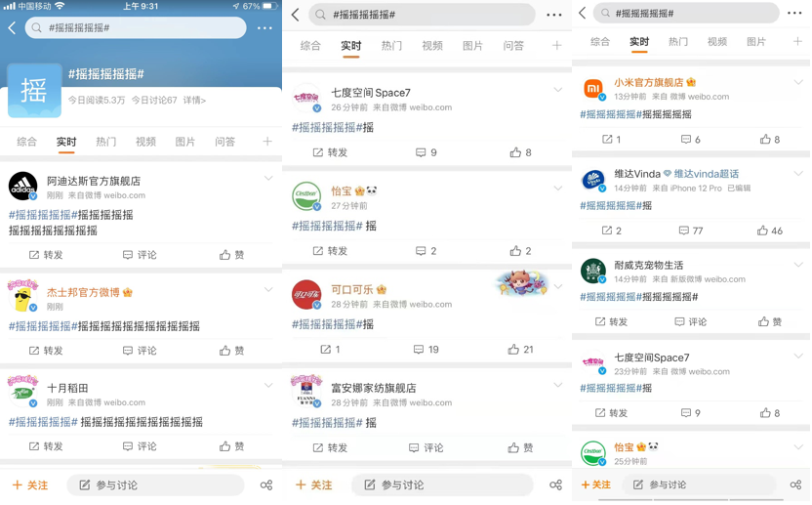
Task: Tap +关注 button in the left screen
Action: click(x=30, y=484)
